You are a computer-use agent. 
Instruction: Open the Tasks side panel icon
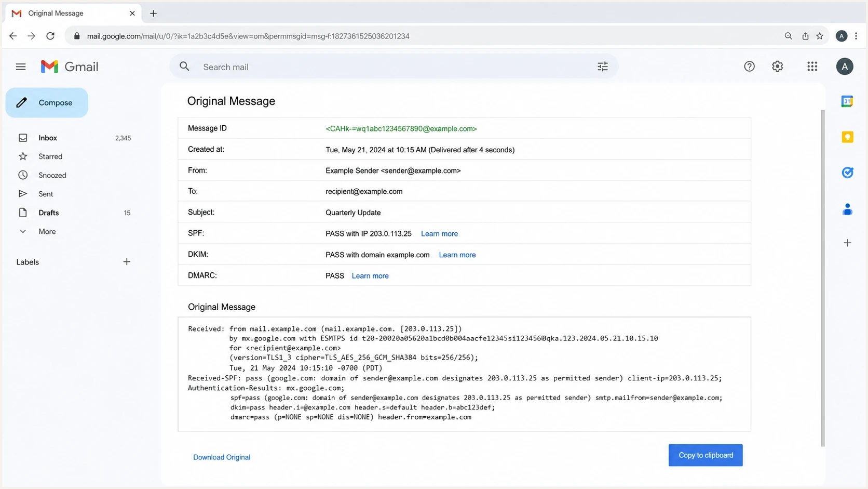847,173
